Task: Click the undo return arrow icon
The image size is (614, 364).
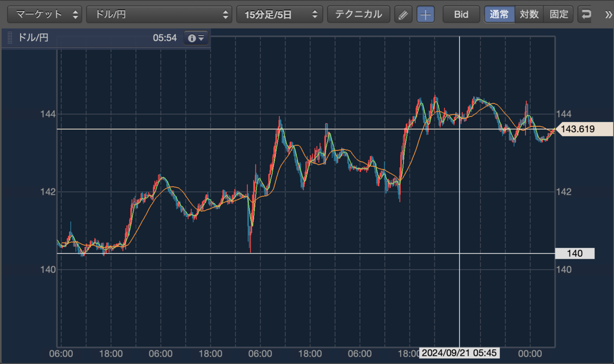Action: (586, 14)
